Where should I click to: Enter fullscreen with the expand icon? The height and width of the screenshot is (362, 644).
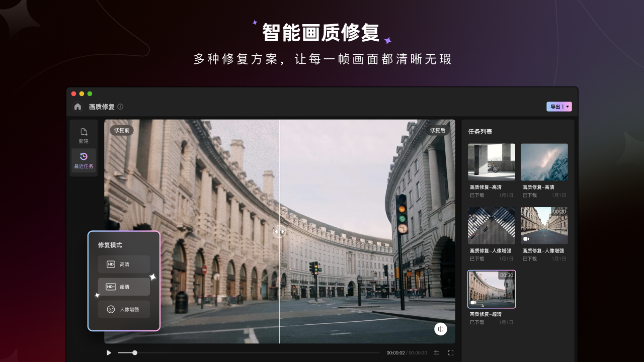(450, 353)
